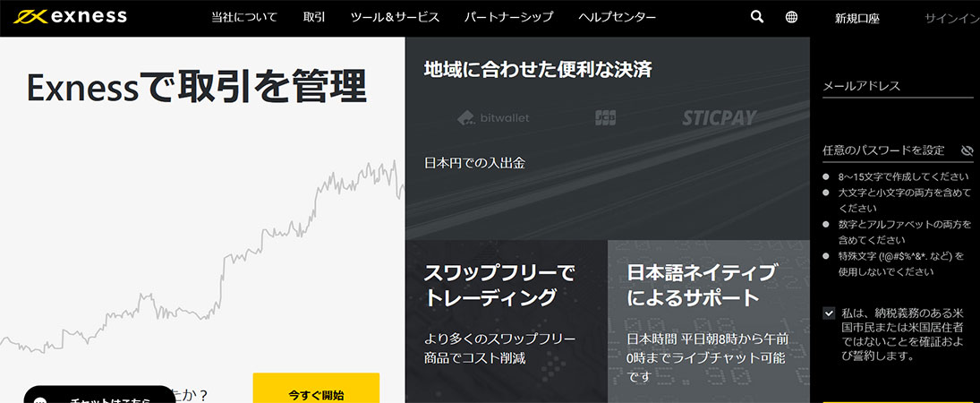
Task: Toggle password visibility eye icon
Action: [x=967, y=150]
